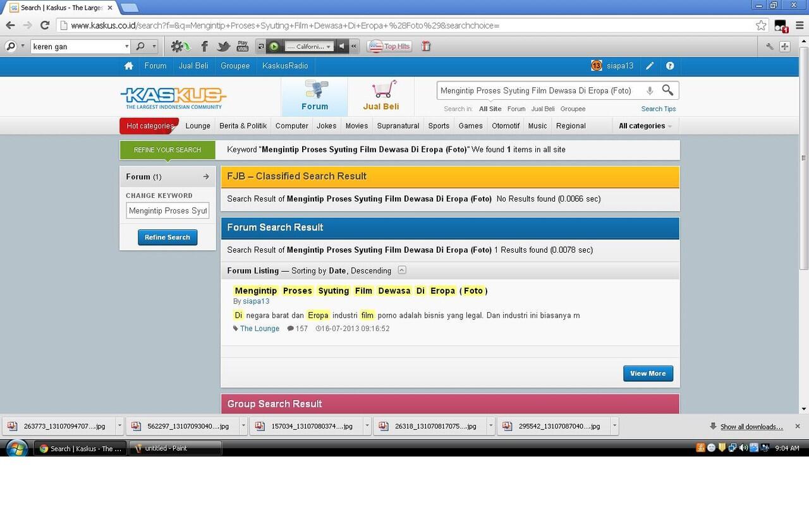Open menu arrow for 295542 jpg download

point(614,426)
